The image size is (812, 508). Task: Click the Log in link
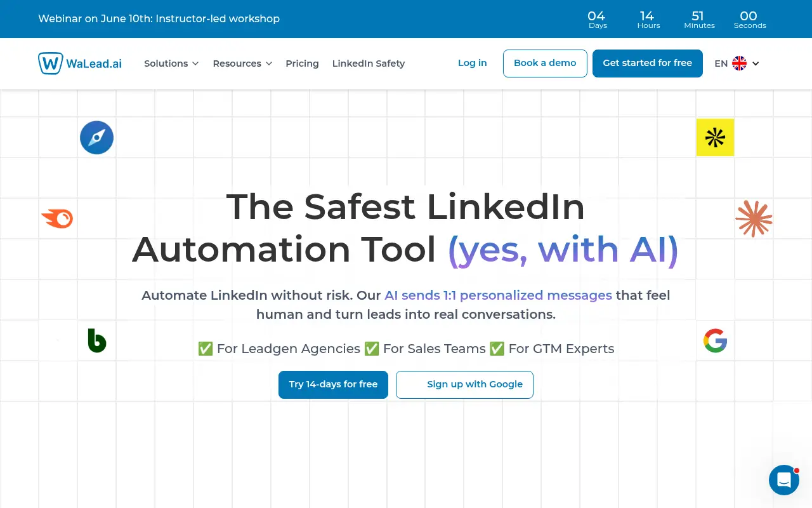tap(473, 63)
